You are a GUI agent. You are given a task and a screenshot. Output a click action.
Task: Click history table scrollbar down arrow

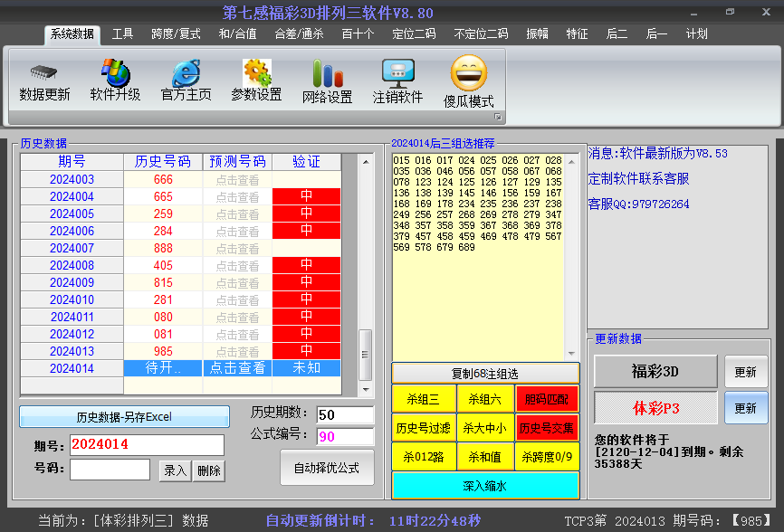tap(366, 389)
